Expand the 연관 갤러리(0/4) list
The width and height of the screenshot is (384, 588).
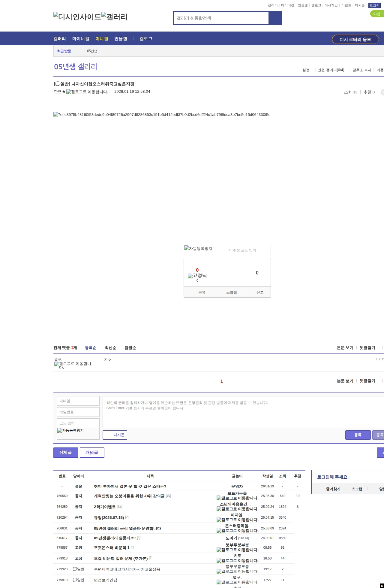point(331,70)
